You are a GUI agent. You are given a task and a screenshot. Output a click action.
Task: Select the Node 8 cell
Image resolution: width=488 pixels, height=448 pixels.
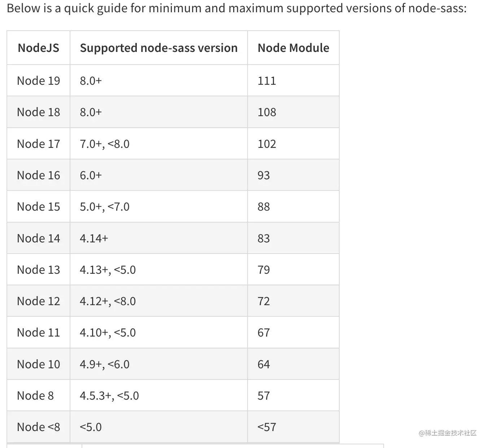[35, 396]
